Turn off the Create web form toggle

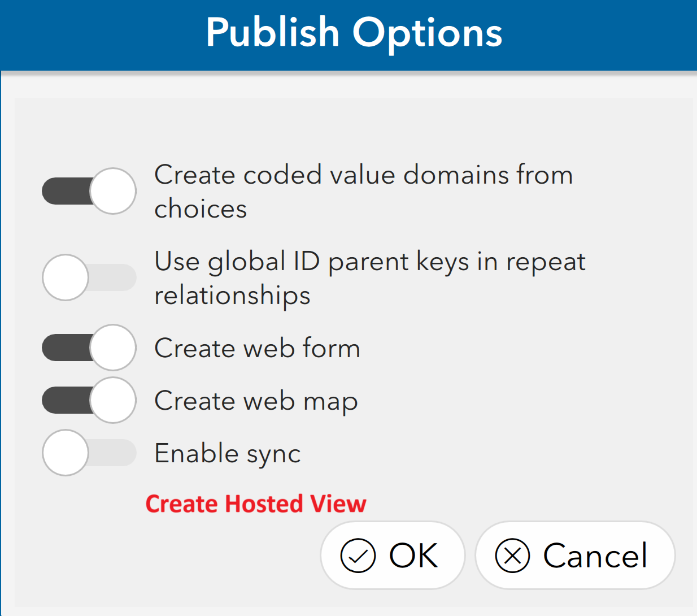tap(89, 348)
